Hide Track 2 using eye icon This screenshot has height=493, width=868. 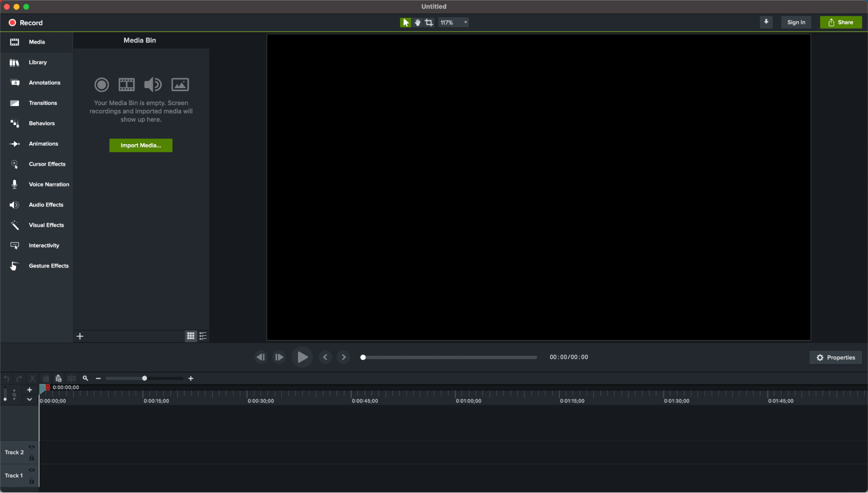point(32,447)
